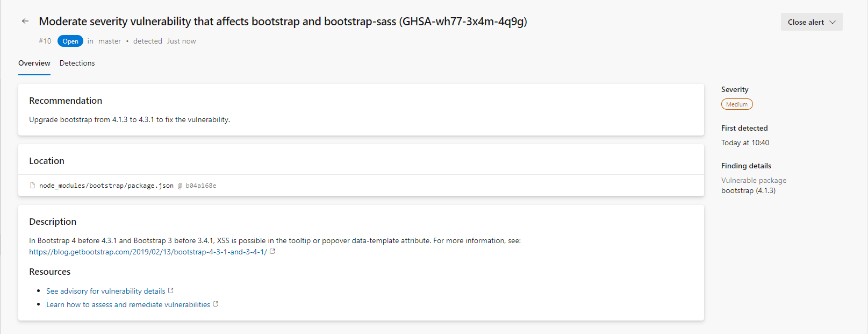Open the Close alert dropdown button
This screenshot has height=334, width=868.
[805, 22]
